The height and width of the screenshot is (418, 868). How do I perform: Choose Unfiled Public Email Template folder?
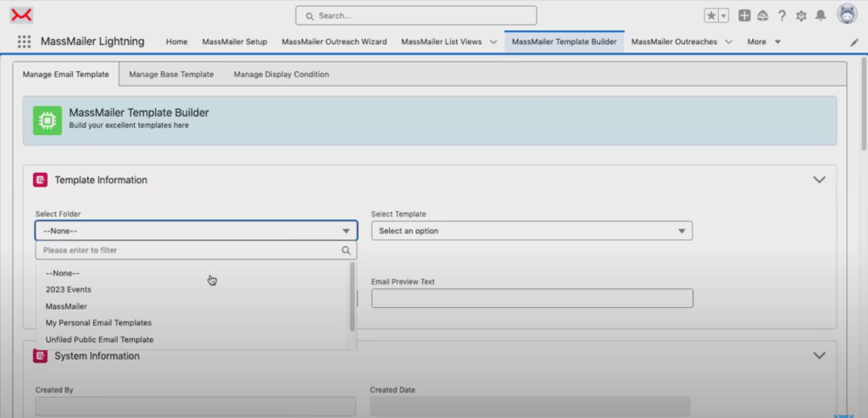[192, 339]
